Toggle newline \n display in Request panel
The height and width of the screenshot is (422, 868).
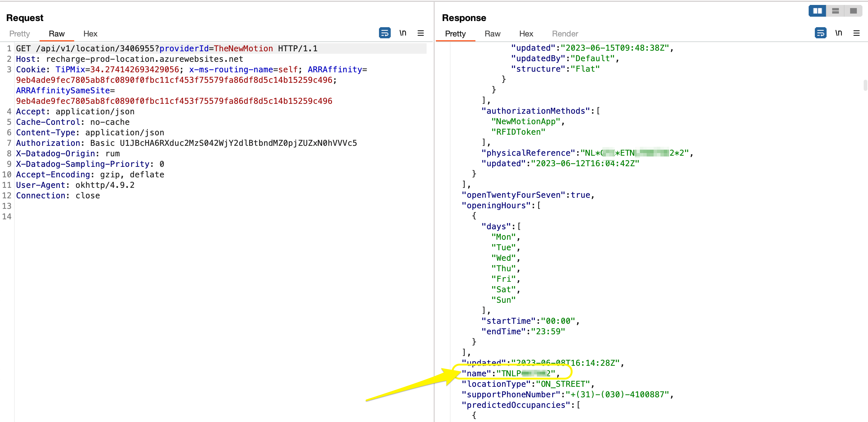[x=403, y=33]
